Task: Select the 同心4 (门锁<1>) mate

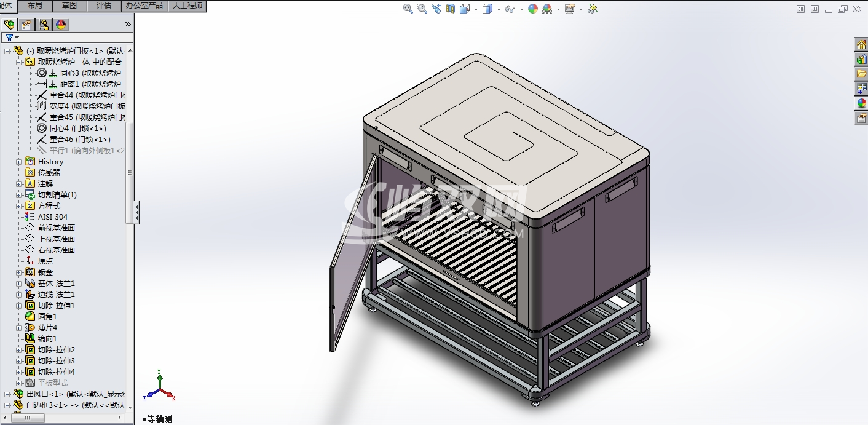Action: coord(71,129)
